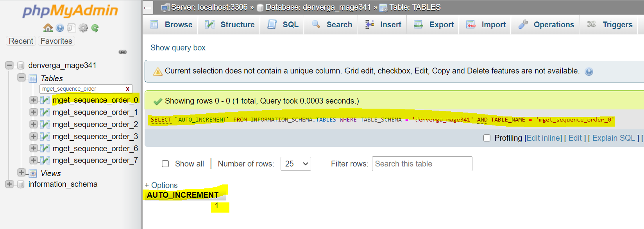Enable the Profiling checkbox
Screen dimensions: 644x229
click(487, 138)
